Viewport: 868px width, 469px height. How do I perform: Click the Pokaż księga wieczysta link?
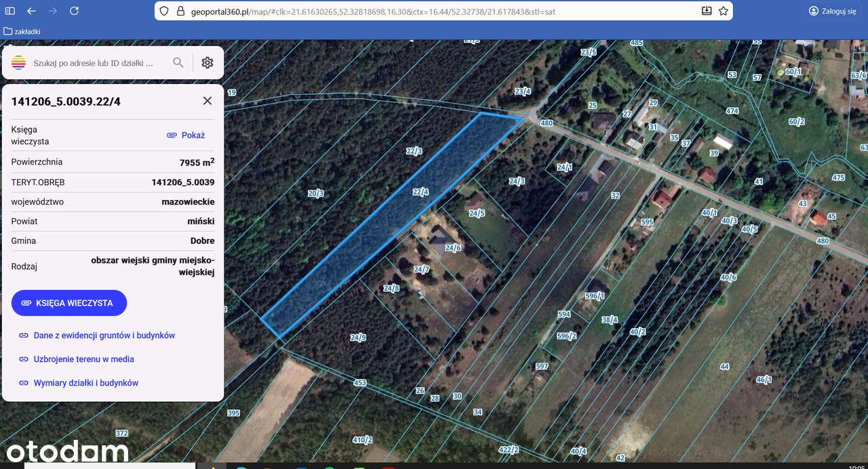[186, 136]
